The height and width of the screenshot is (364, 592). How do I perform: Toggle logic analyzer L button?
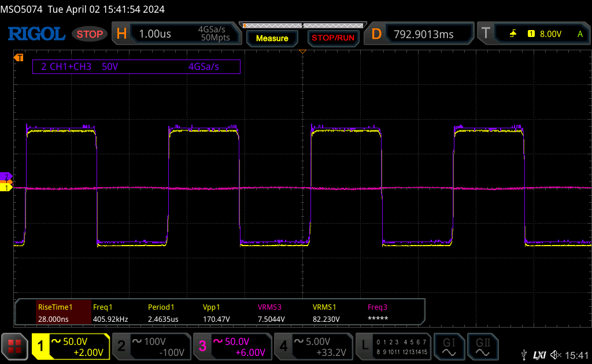pyautogui.click(x=364, y=346)
